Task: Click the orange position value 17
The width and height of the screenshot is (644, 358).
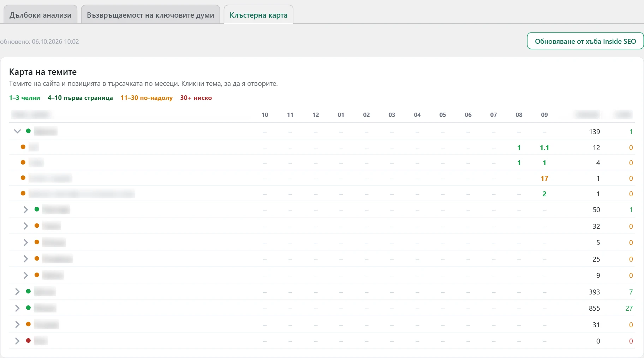Action: pyautogui.click(x=544, y=178)
